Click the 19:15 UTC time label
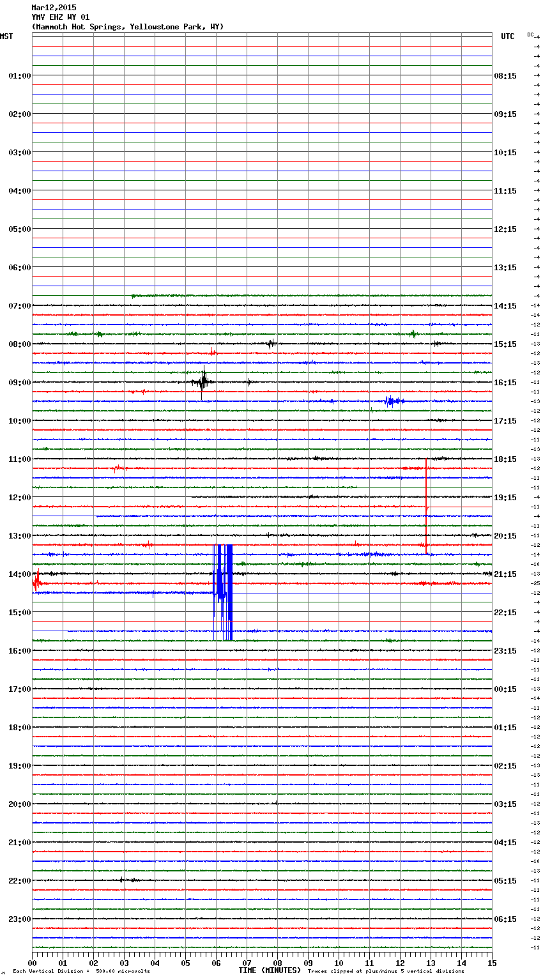Viewport: 543px width, 980px height. (505, 498)
